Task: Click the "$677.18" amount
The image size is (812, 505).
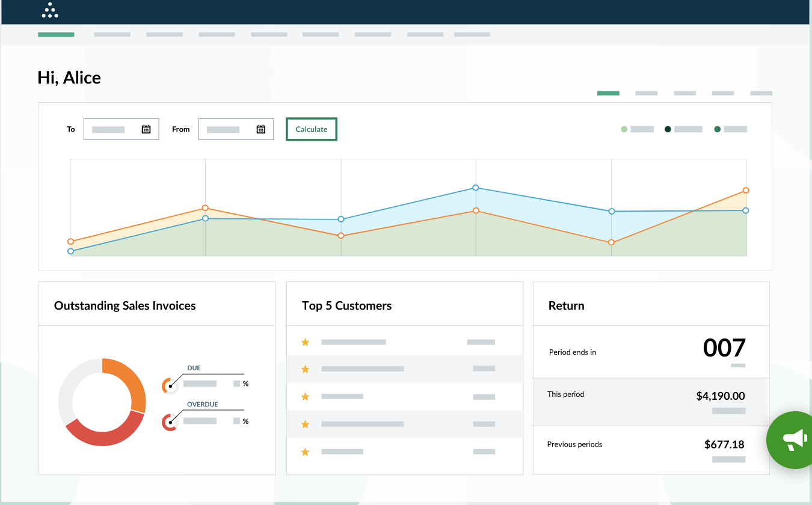Action: [x=724, y=445]
